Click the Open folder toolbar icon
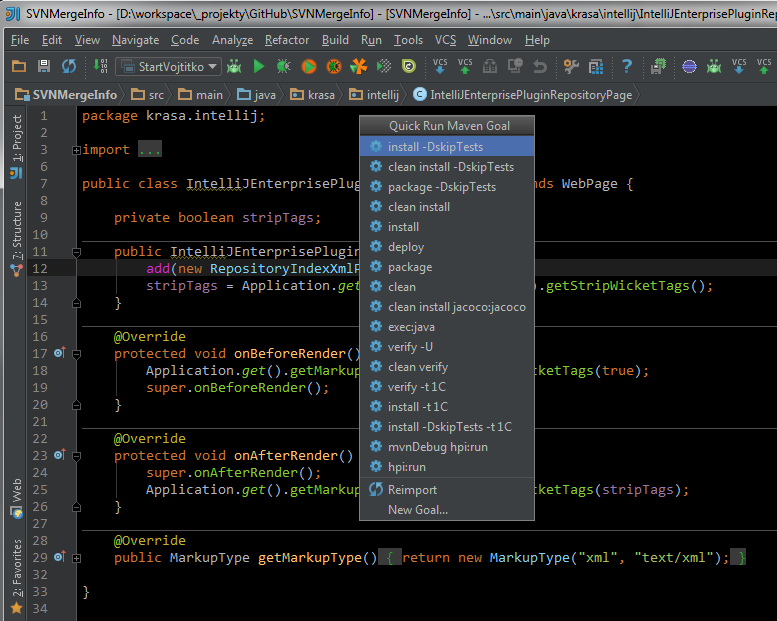Viewport: 777px width, 621px height. pyautogui.click(x=18, y=66)
